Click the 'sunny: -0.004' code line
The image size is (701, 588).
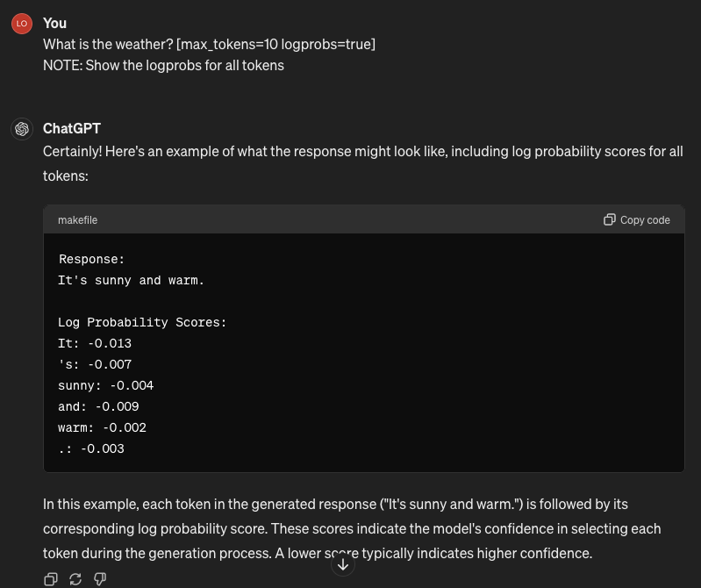pos(105,386)
